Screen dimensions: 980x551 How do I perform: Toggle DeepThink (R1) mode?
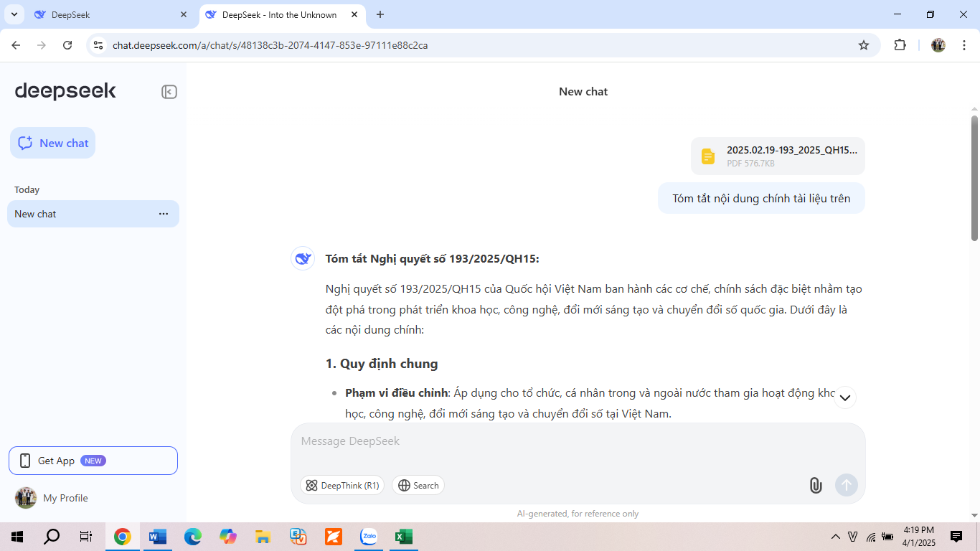point(342,486)
